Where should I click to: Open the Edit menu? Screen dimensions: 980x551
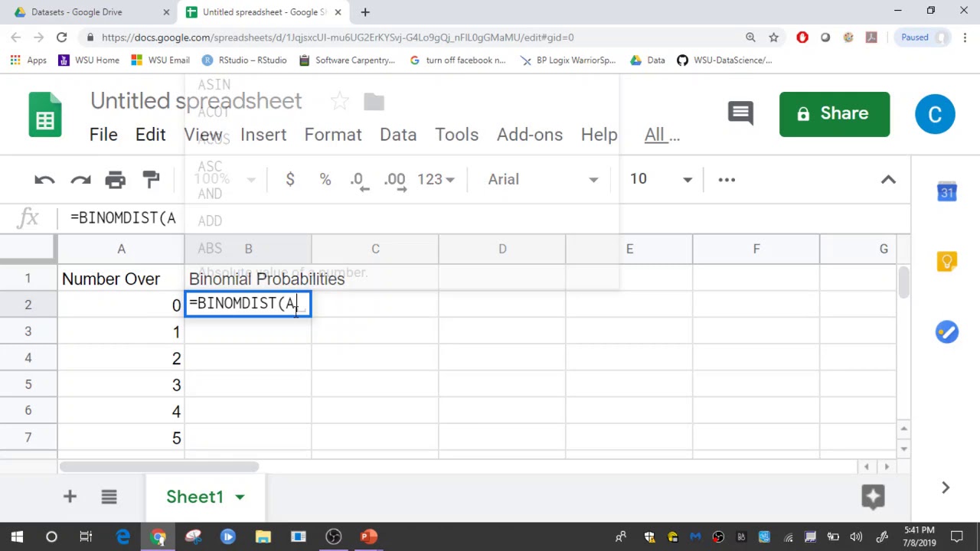coord(151,135)
